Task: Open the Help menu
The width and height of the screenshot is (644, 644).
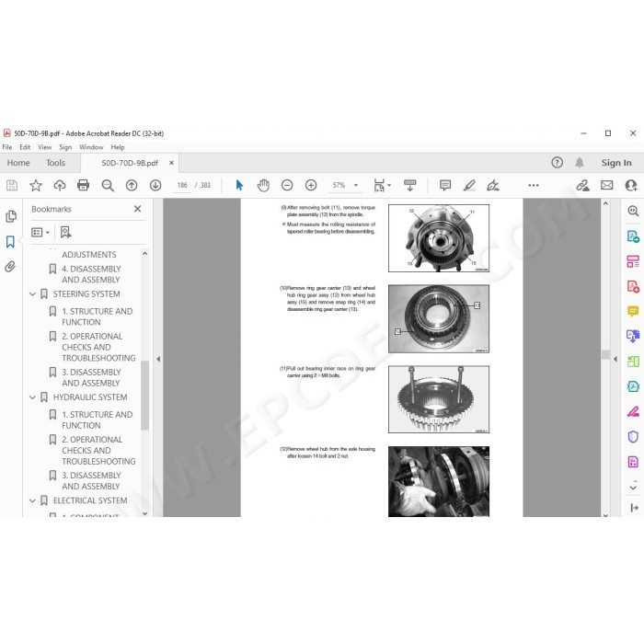Action: click(x=118, y=147)
